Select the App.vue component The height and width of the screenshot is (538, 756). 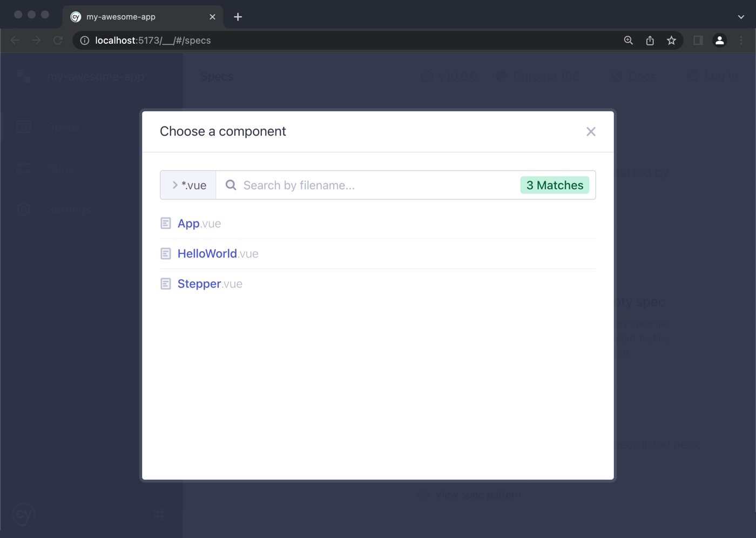point(199,224)
